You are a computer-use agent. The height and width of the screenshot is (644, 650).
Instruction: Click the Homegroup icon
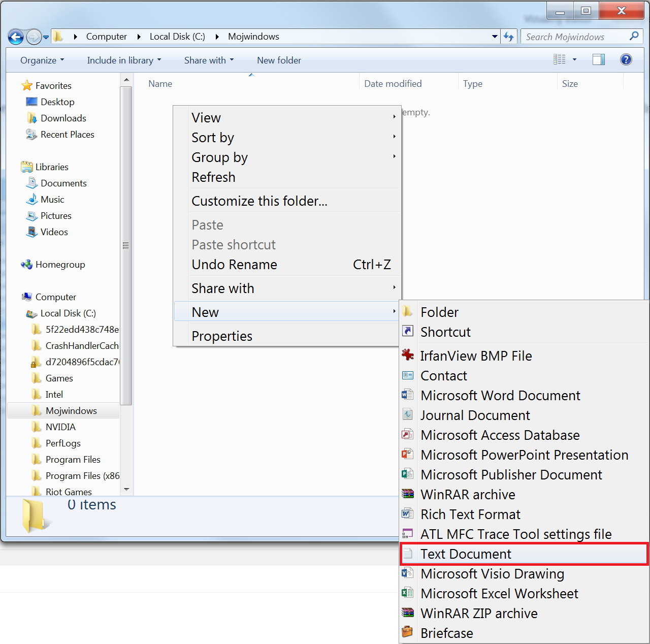coord(27,264)
